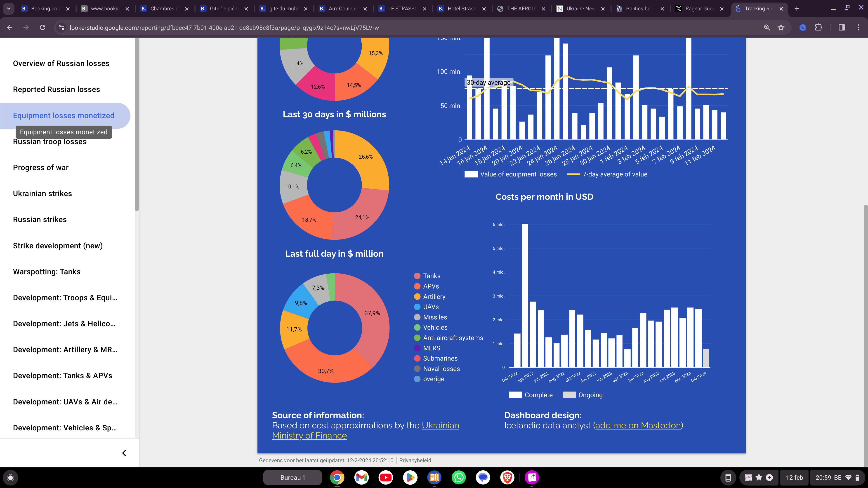The width and height of the screenshot is (868, 488).
Task: Launch YouTube from the taskbar
Action: pyautogui.click(x=385, y=477)
